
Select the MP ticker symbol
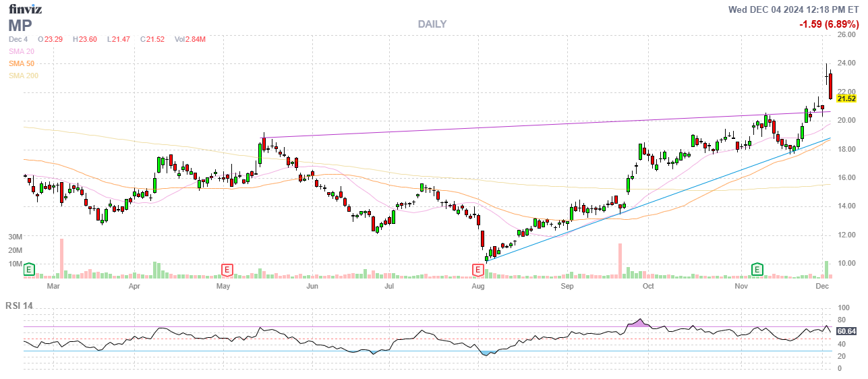pyautogui.click(x=20, y=26)
